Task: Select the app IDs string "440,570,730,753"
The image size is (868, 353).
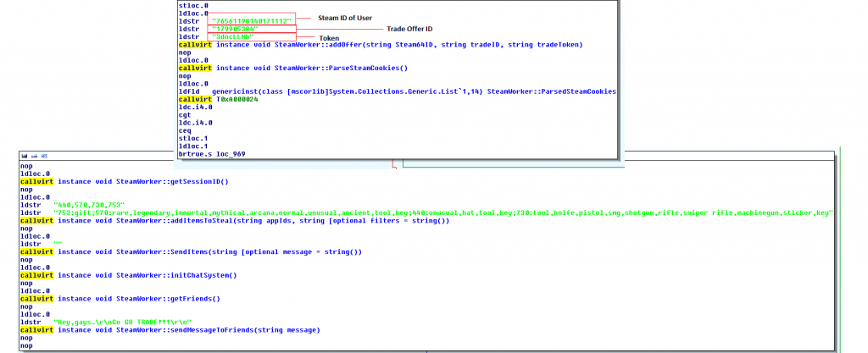Action: (89, 204)
